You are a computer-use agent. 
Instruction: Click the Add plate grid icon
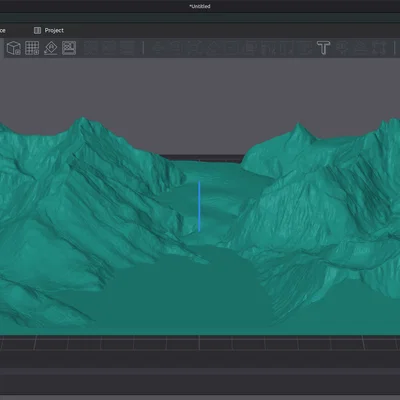coord(32,48)
